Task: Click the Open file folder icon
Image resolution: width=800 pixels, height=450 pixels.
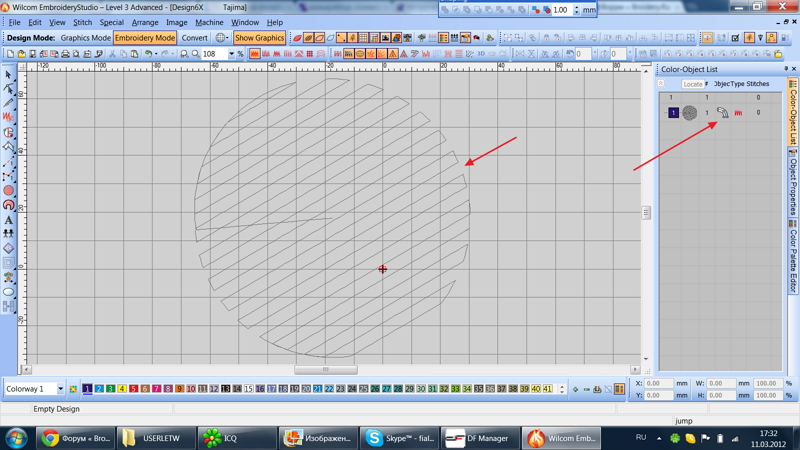Action: point(21,54)
